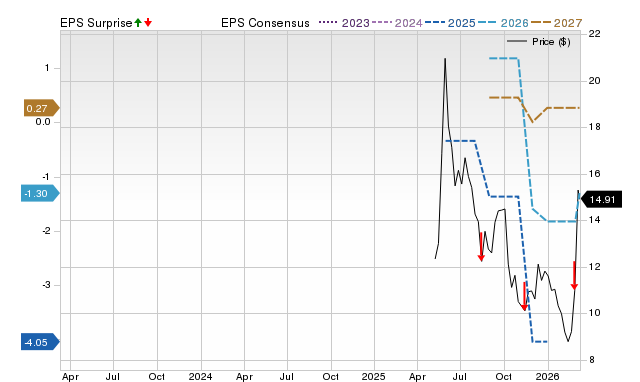
Task: Click the red EPS miss arrow in early 2026
Action: point(574,275)
